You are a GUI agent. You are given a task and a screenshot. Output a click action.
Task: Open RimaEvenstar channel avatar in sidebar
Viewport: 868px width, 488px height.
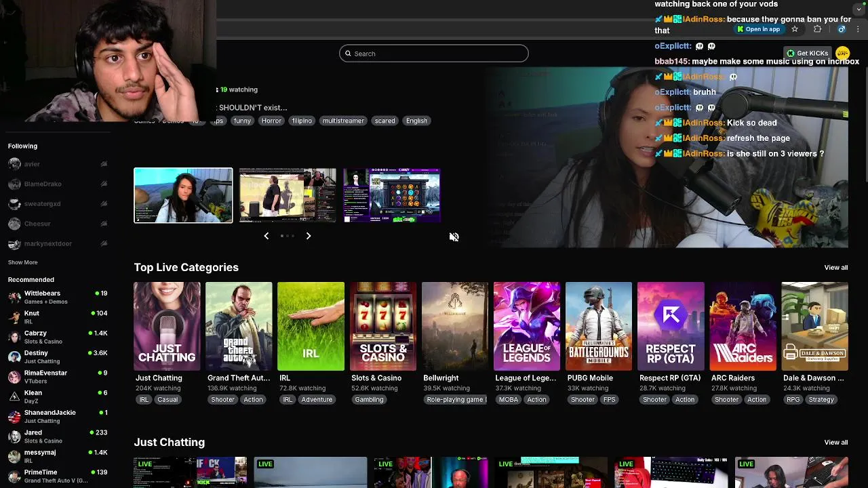click(14, 377)
